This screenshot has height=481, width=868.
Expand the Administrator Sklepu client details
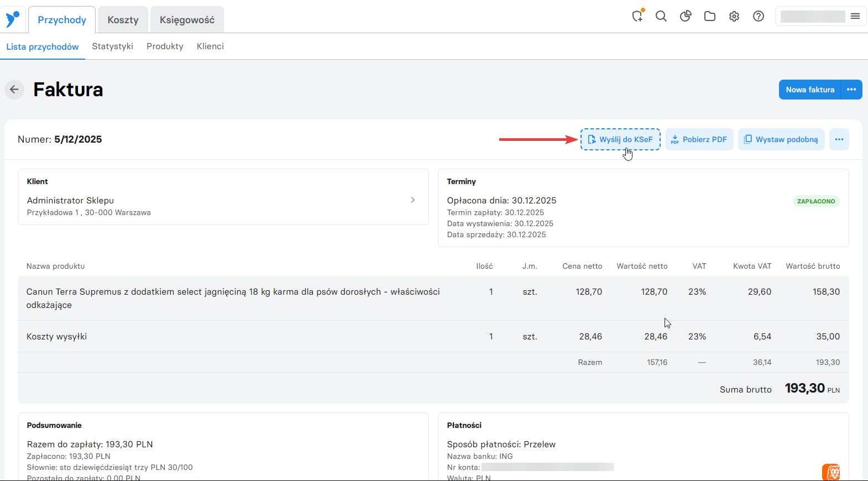coord(412,200)
